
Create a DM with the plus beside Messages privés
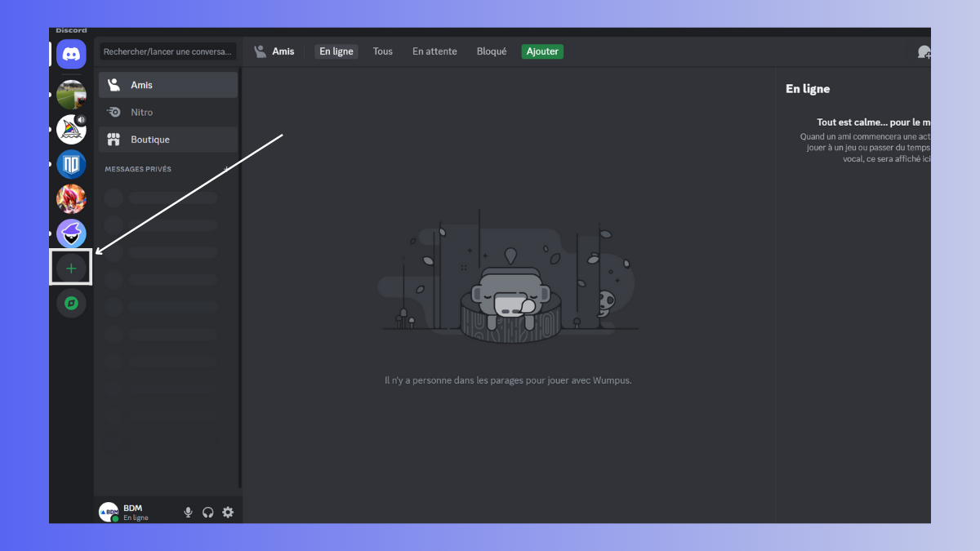tap(227, 169)
